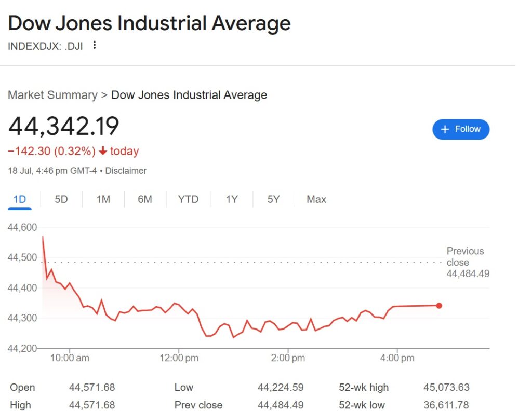Click the Disclaimer link
532x411 pixels.
click(x=126, y=171)
